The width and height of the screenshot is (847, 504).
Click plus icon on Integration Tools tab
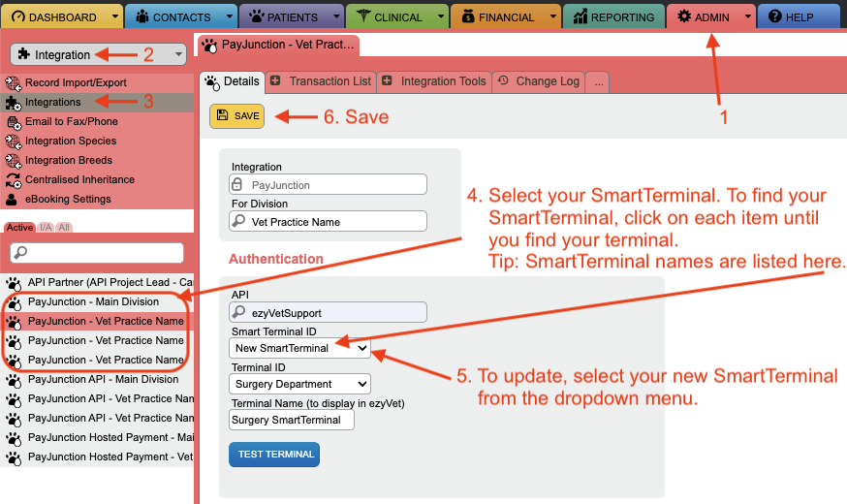point(387,81)
